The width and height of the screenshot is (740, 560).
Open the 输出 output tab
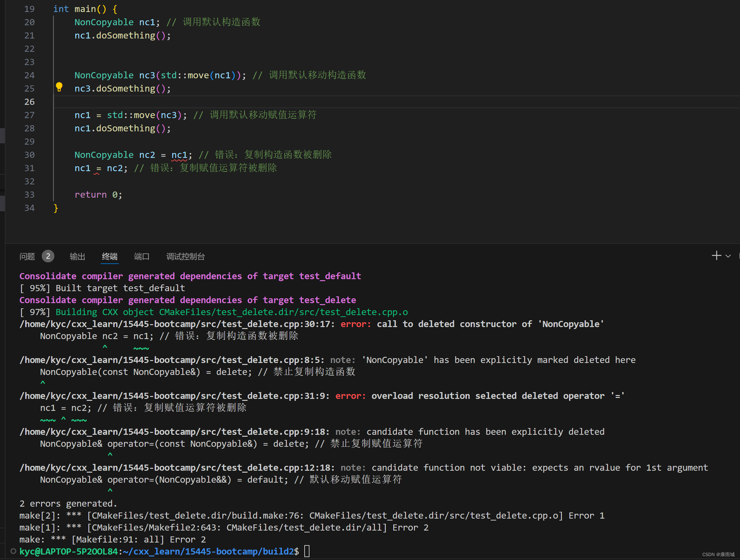point(77,257)
